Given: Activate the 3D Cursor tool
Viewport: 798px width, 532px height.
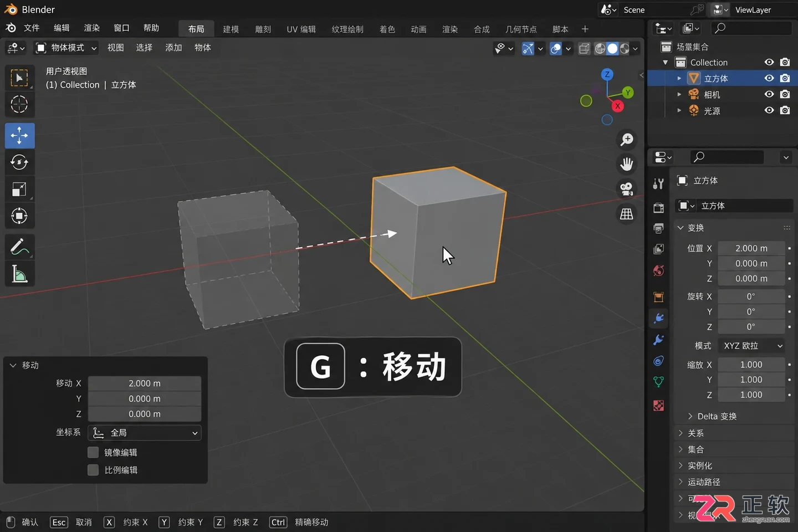Looking at the screenshot, I should click(x=19, y=104).
